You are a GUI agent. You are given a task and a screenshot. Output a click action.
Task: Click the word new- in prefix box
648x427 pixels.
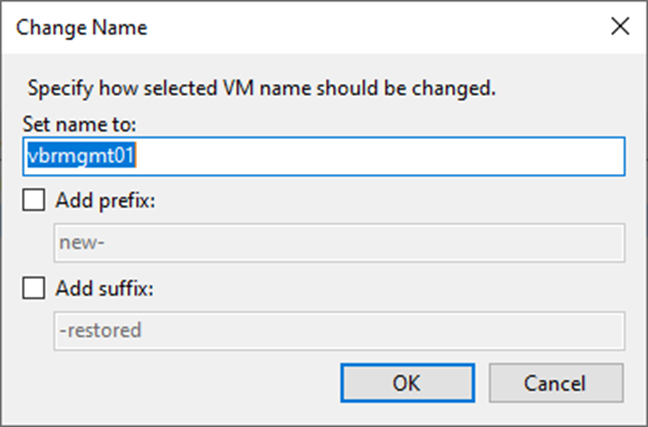tap(82, 243)
